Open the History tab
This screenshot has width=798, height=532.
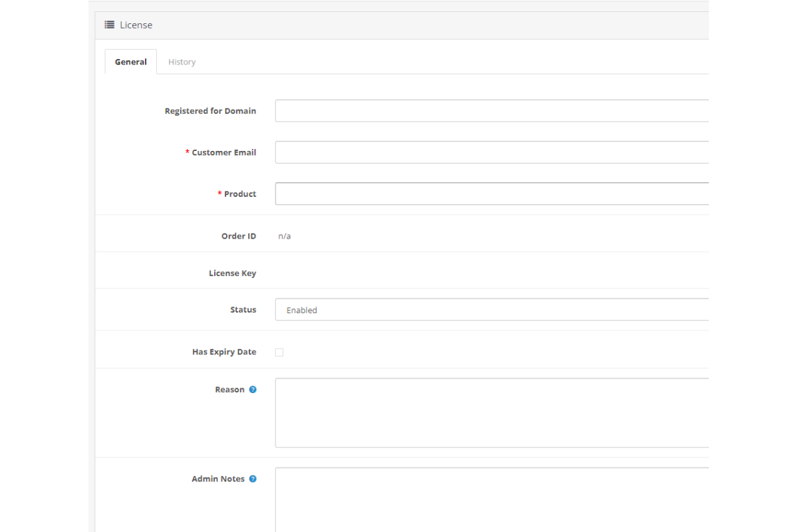pyautogui.click(x=182, y=62)
